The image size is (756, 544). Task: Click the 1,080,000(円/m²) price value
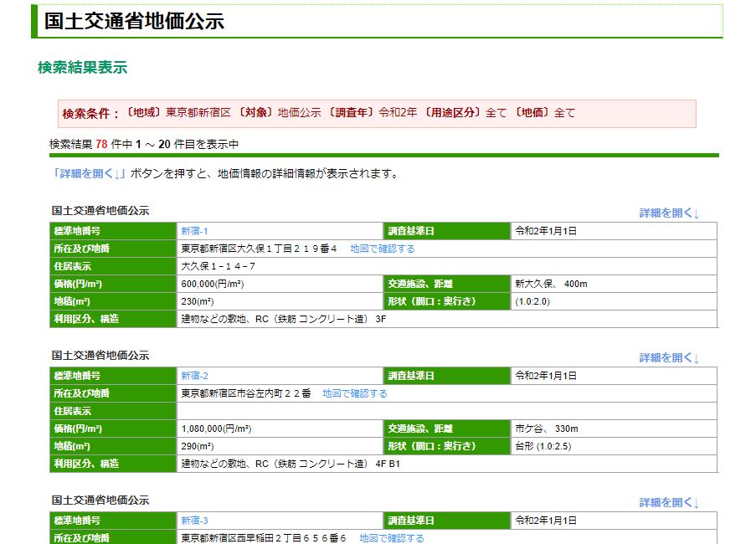click(x=216, y=429)
